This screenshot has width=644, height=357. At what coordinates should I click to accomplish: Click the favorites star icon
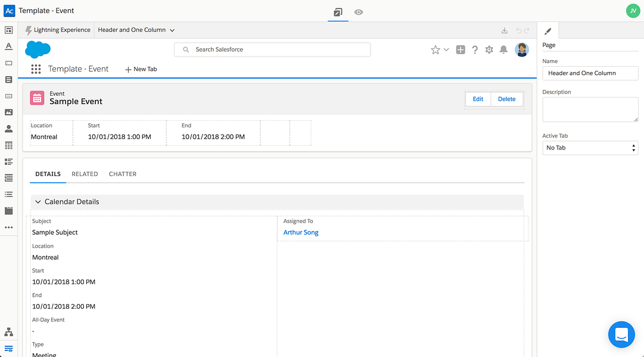[435, 49]
